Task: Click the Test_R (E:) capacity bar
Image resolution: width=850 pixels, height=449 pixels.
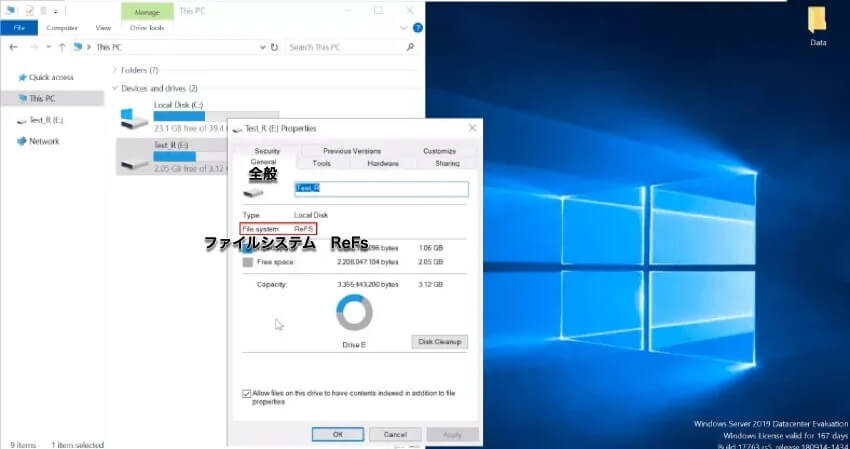Action: coord(190,157)
